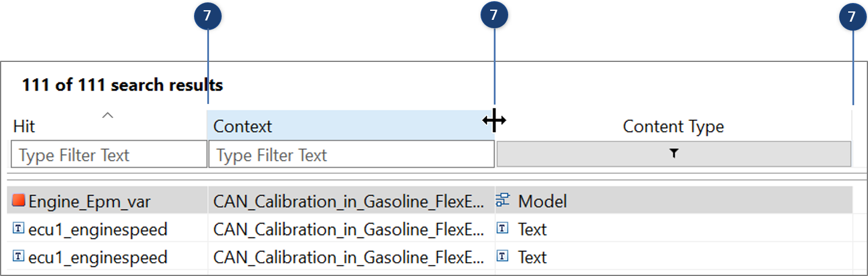Toggle the sort arrow above the Hit column
The width and height of the screenshot is (868, 276).
(108, 115)
